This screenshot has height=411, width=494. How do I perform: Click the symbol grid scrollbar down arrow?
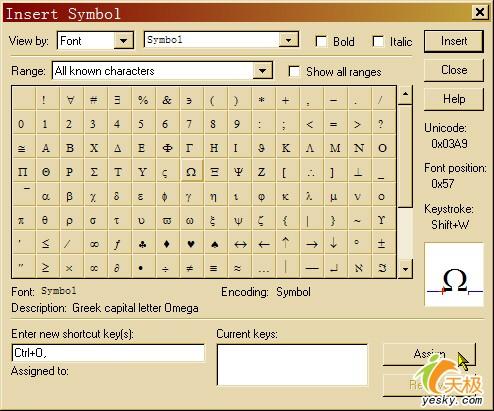click(x=405, y=269)
